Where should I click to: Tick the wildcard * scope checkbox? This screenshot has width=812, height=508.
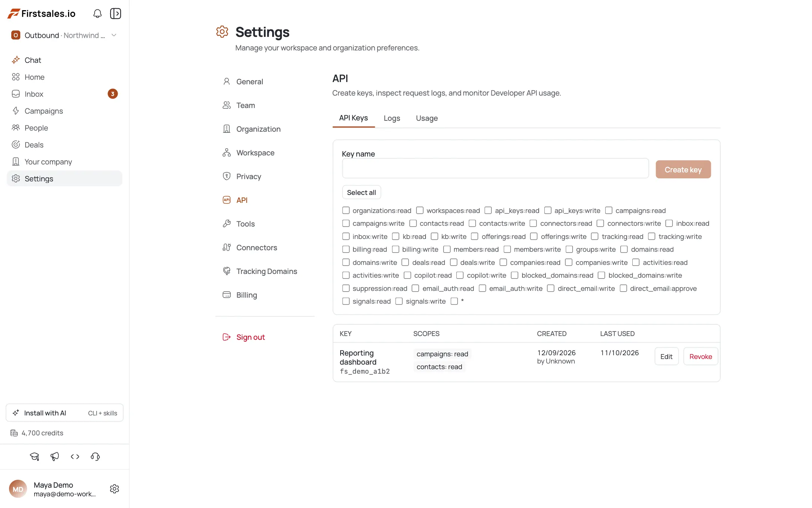tap(454, 301)
